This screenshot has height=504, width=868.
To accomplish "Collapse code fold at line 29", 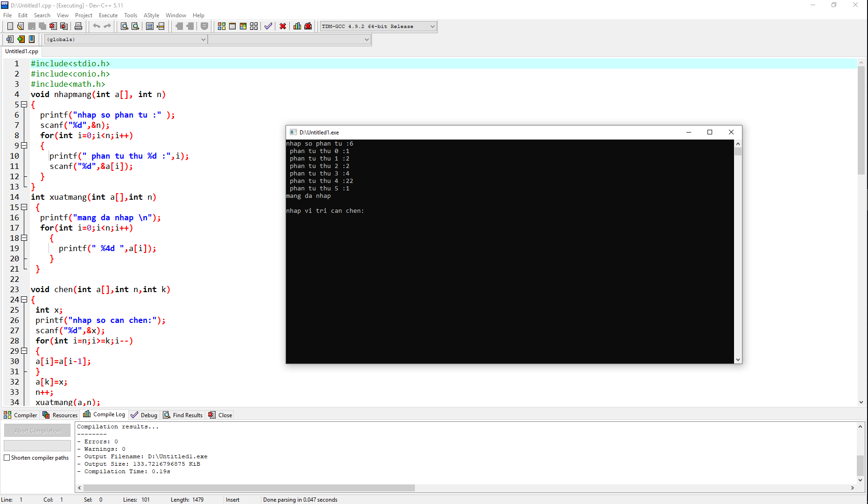I will coord(24,351).
